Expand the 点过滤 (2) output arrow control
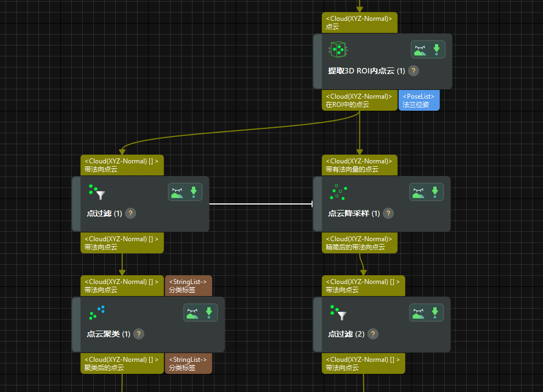 click(435, 313)
